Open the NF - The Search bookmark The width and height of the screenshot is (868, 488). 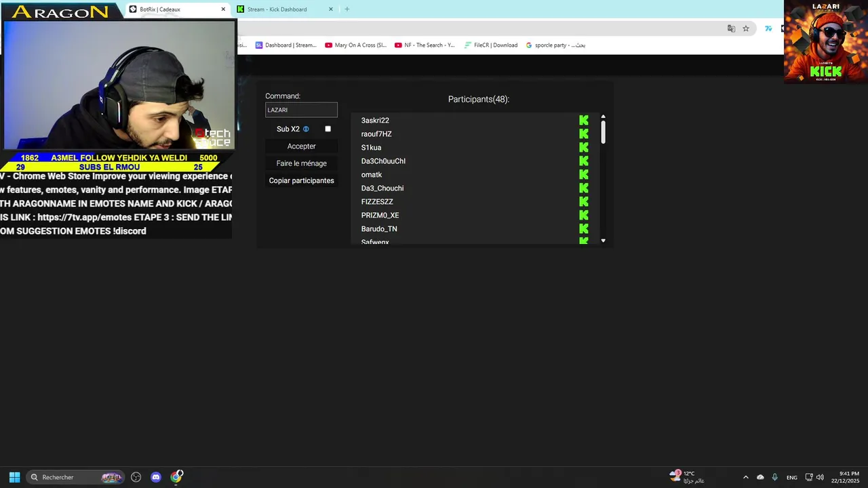(x=425, y=45)
